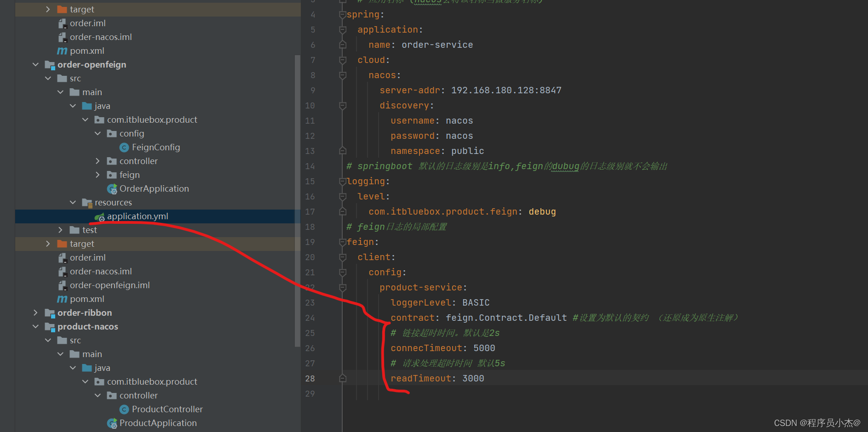The height and width of the screenshot is (432, 868).
Task: Click Maven icon of pom.xml below order-openfeign.iml
Action: click(x=62, y=299)
